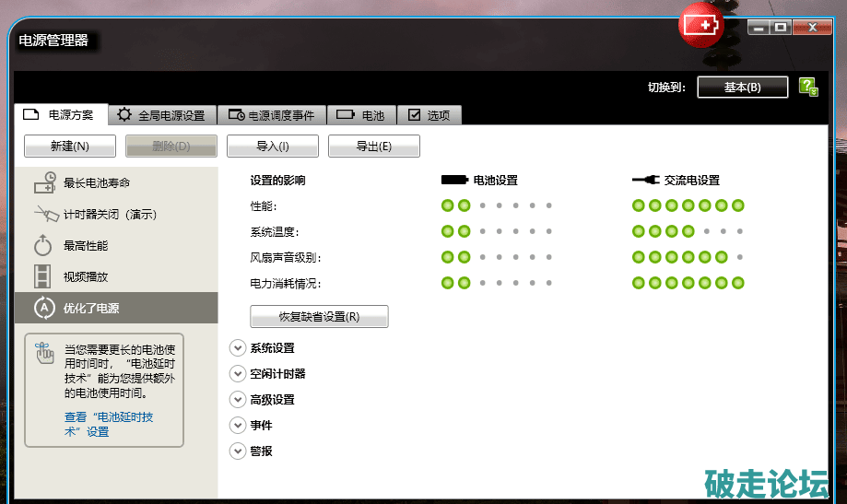Viewport: 847px width, 504px height.
Task: Expand the 警报 section
Action: pyautogui.click(x=237, y=451)
